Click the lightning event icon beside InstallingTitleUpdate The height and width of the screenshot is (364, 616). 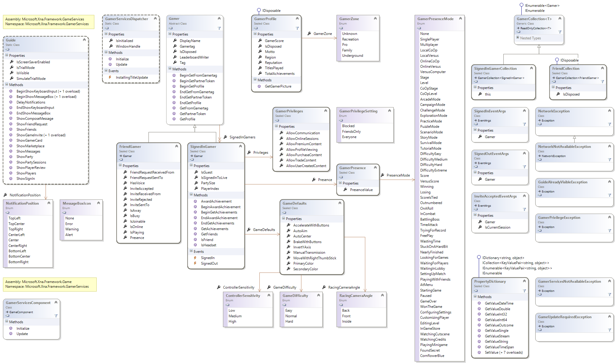[x=110, y=77]
